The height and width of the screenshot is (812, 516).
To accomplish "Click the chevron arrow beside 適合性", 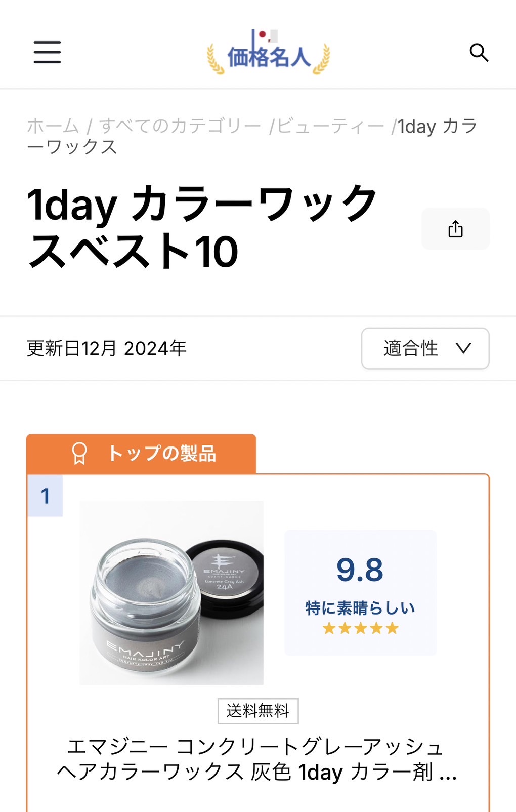I will tap(463, 348).
